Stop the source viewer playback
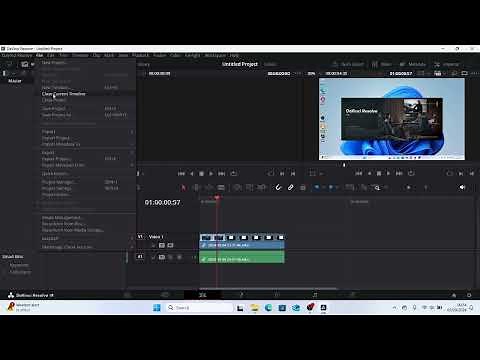480x360 pixels. click(201, 174)
